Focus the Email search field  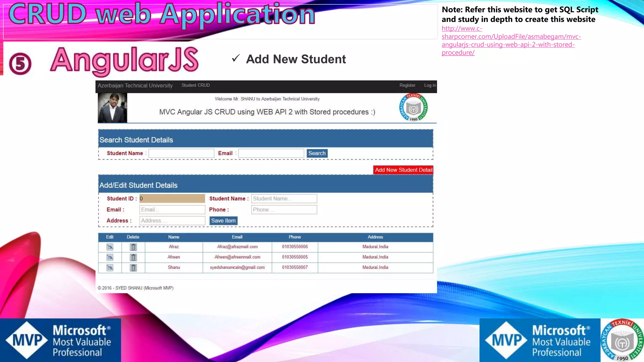click(x=271, y=153)
